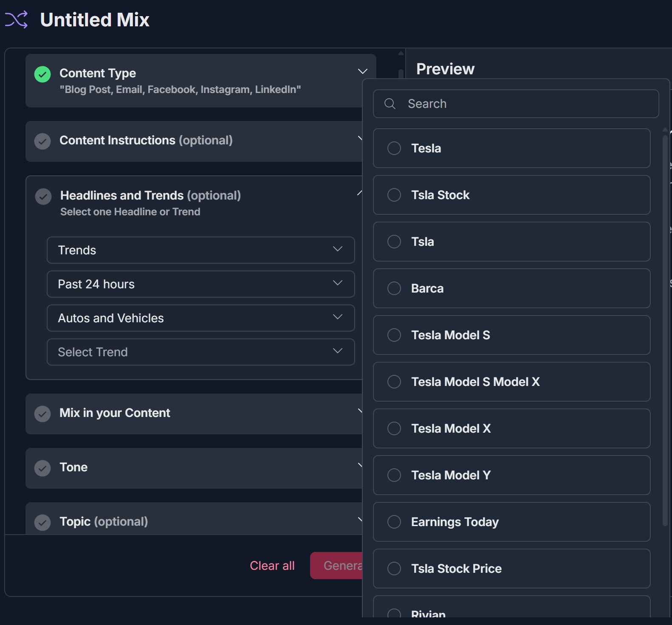Click the gray check icon for Mix in your Content

click(42, 414)
